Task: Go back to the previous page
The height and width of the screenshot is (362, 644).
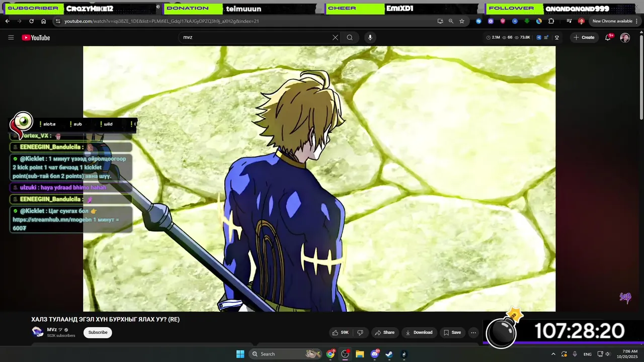Action: click(8, 21)
